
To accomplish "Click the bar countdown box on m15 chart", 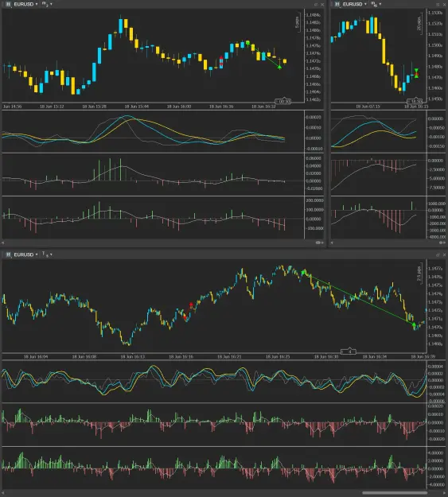I will [x=415, y=102].
